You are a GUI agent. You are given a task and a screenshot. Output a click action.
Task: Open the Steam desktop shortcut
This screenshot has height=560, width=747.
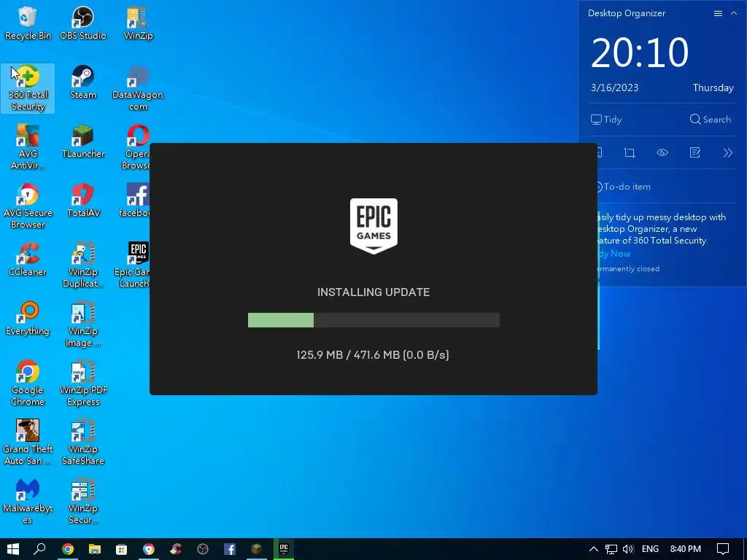(x=83, y=83)
